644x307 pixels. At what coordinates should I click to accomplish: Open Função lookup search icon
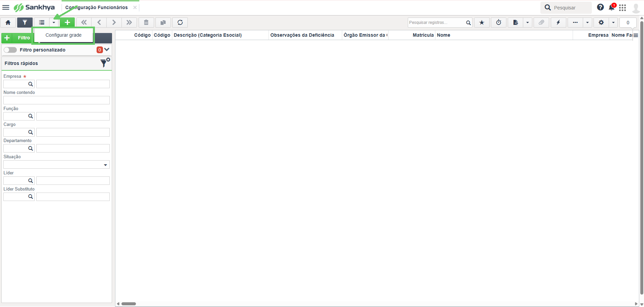pos(31,116)
